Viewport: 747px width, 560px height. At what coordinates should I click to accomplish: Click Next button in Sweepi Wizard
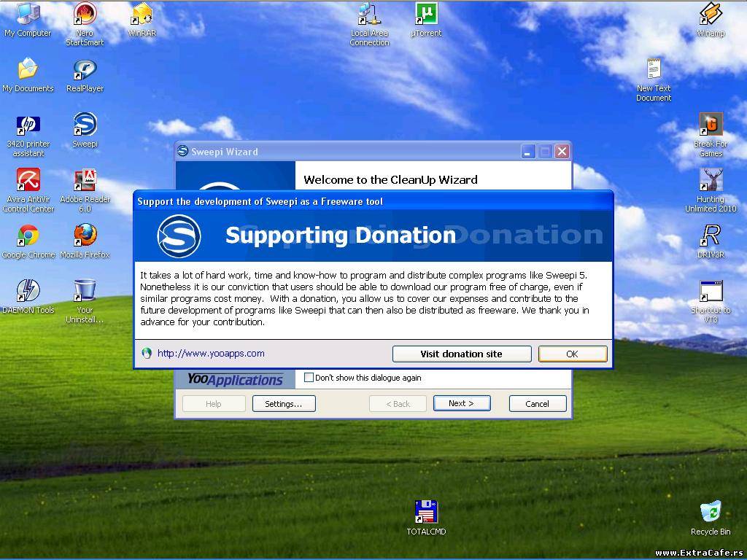tap(462, 403)
